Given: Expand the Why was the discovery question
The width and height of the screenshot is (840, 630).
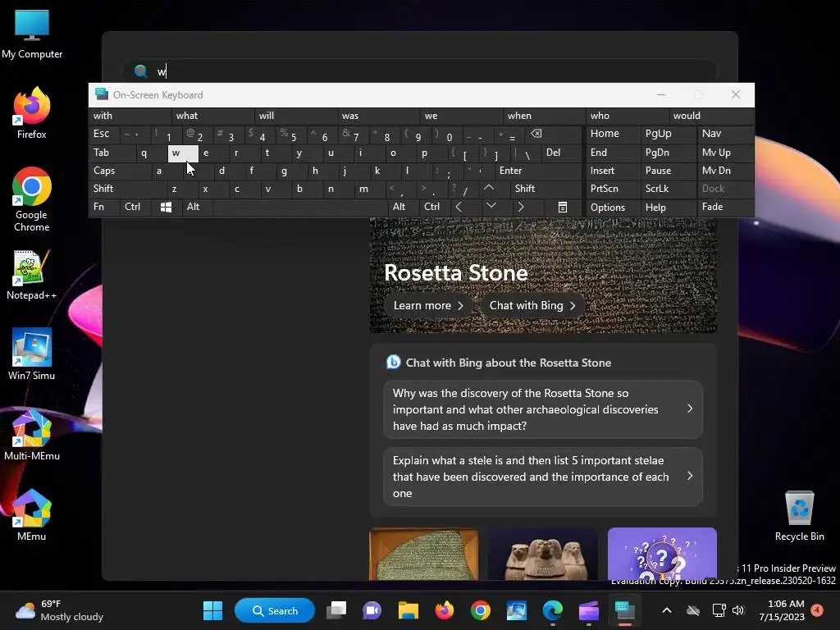Looking at the screenshot, I should tap(543, 409).
